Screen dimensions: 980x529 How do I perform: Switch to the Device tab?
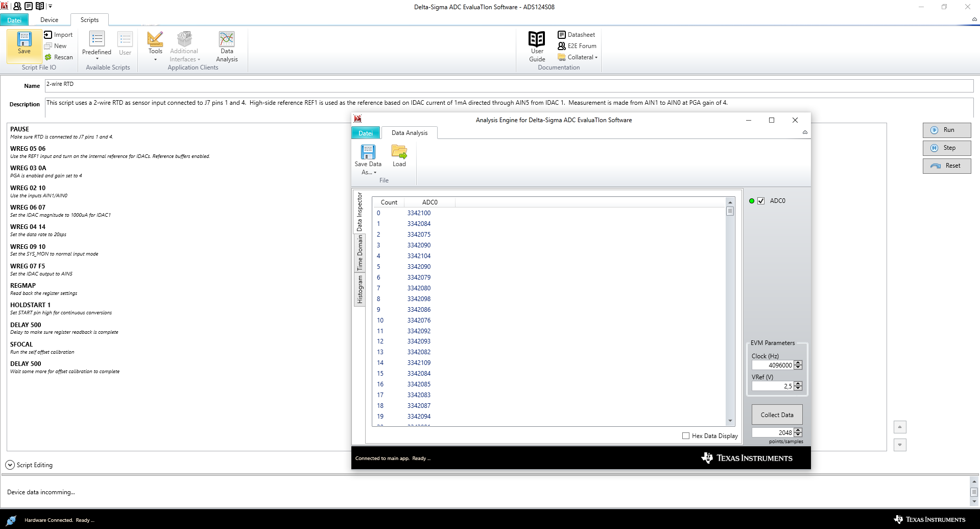(x=50, y=20)
